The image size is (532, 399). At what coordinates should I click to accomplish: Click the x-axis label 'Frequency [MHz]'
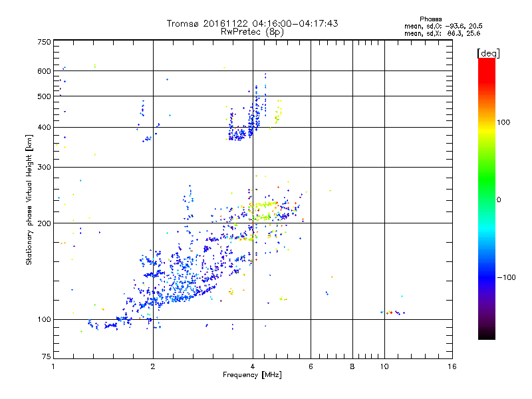tap(252, 375)
